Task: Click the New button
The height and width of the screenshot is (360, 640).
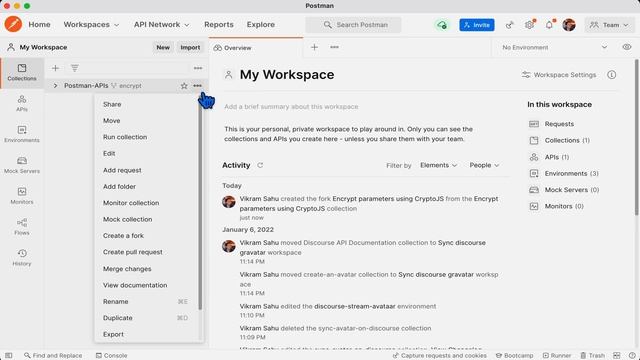Action: [163, 47]
